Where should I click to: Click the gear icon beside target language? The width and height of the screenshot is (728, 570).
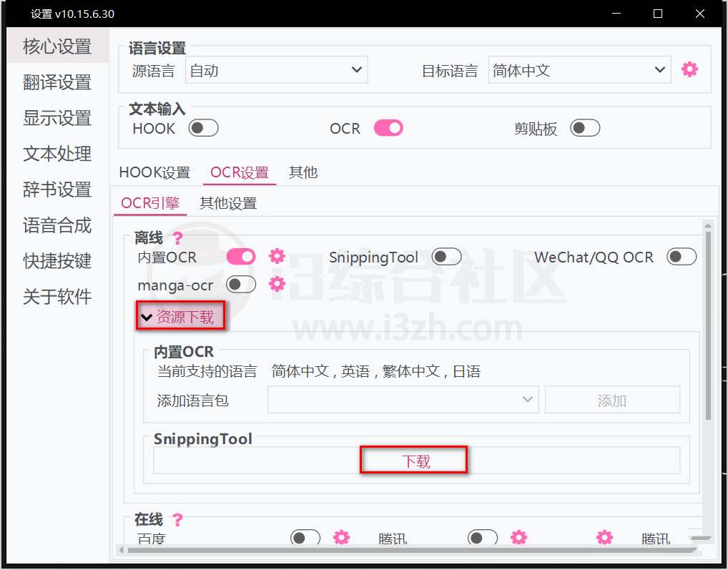[689, 69]
